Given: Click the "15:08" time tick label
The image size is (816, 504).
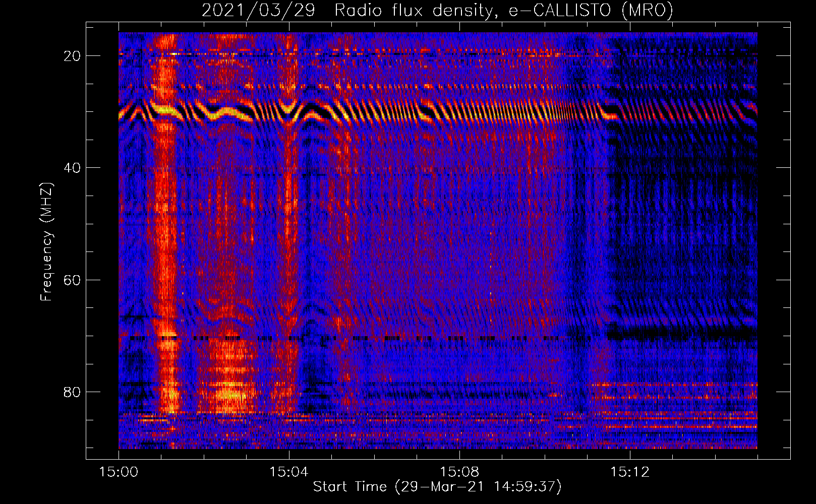Looking at the screenshot, I should point(459,472).
